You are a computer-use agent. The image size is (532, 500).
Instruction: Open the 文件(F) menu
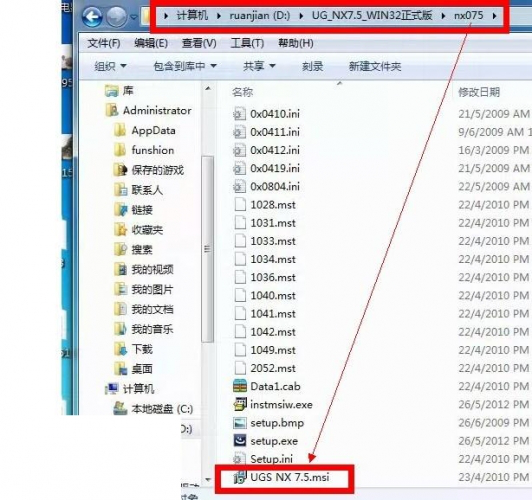pyautogui.click(x=104, y=43)
